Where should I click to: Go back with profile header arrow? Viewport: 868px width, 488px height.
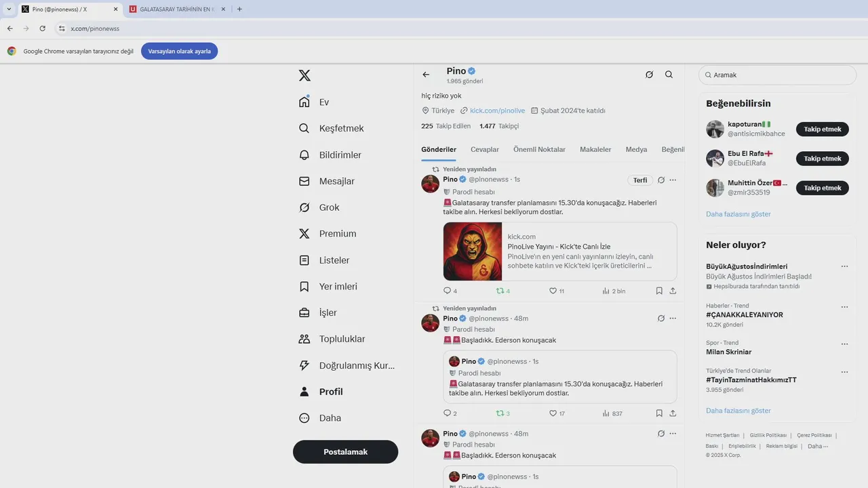pyautogui.click(x=426, y=75)
